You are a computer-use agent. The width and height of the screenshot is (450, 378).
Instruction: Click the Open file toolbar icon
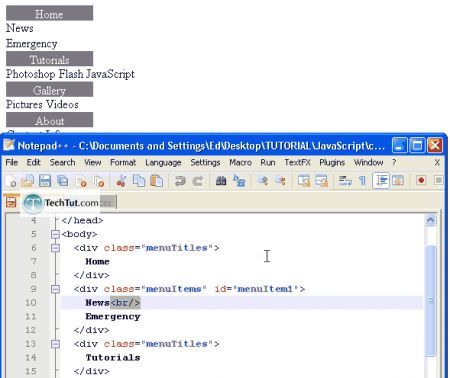pos(28,181)
